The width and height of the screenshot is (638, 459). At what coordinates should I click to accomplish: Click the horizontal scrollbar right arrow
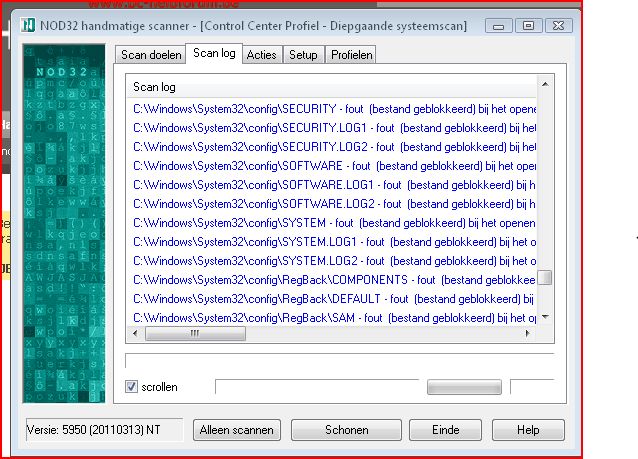pos(528,334)
